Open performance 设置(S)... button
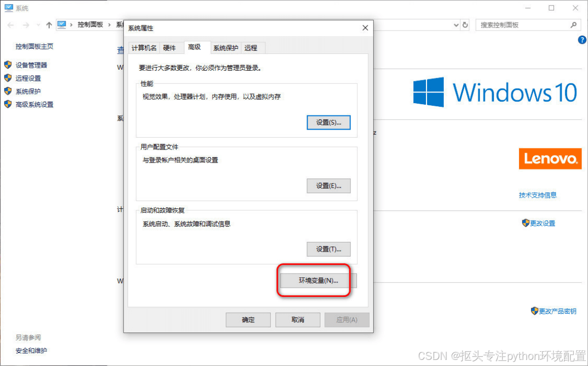Screen dimensions: 588x366 tap(329, 123)
